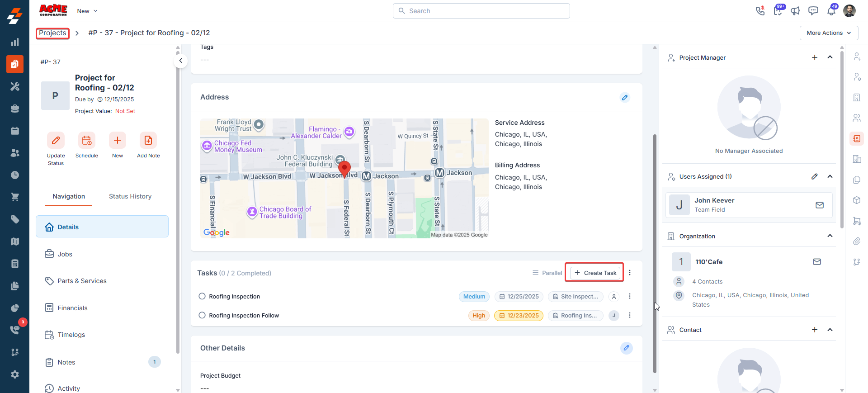
Task: Email John Keever via envelope icon
Action: coord(820,205)
